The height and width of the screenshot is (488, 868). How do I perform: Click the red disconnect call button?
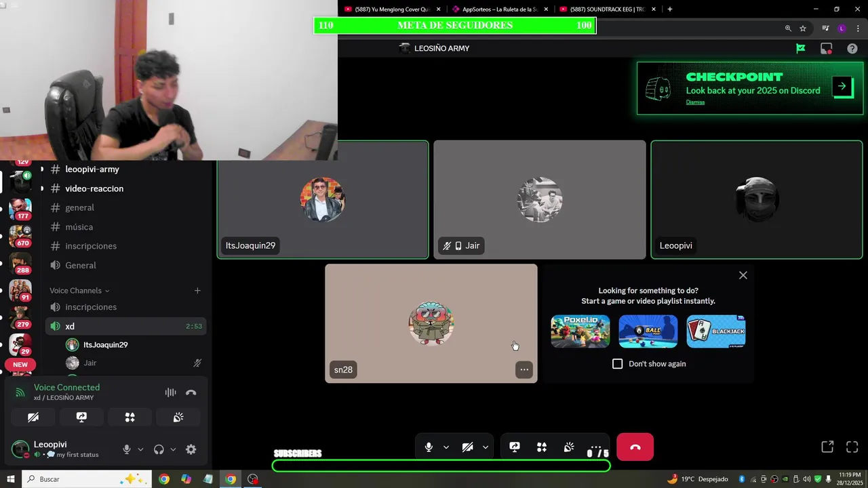635,447
